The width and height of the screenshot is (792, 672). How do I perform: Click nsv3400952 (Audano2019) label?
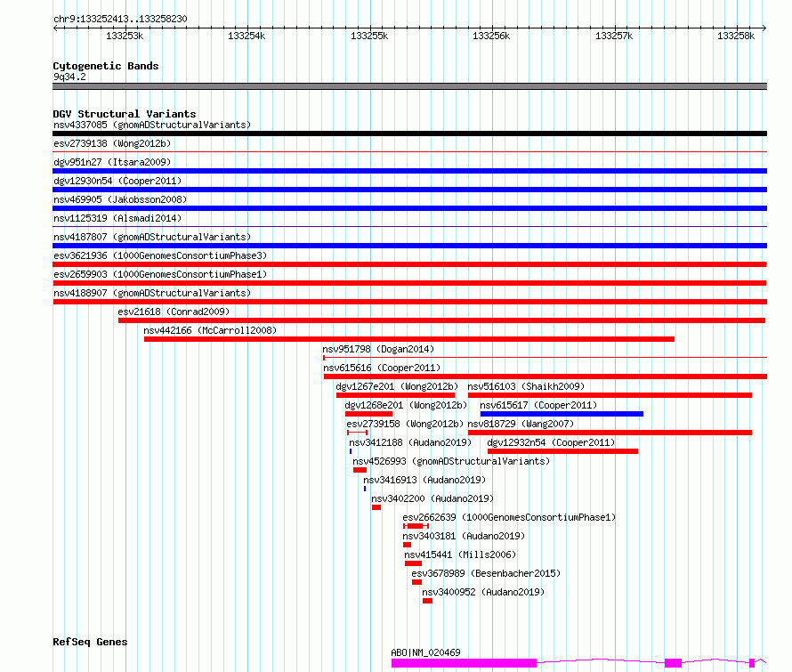pyautogui.click(x=483, y=592)
